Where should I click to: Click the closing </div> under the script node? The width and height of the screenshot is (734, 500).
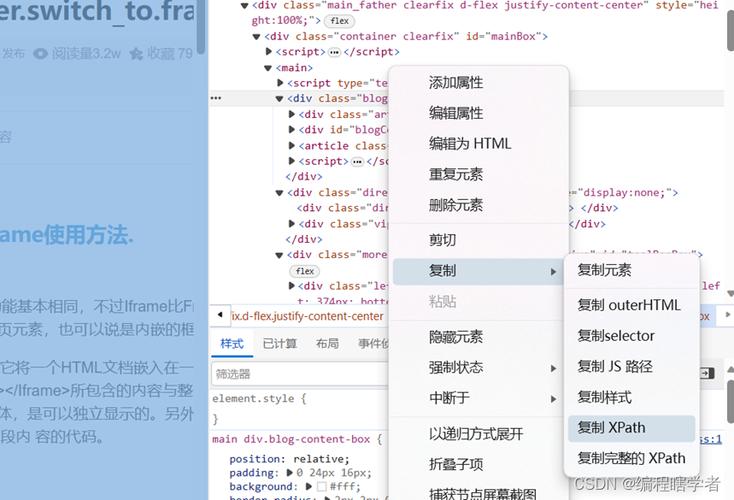pos(304,176)
